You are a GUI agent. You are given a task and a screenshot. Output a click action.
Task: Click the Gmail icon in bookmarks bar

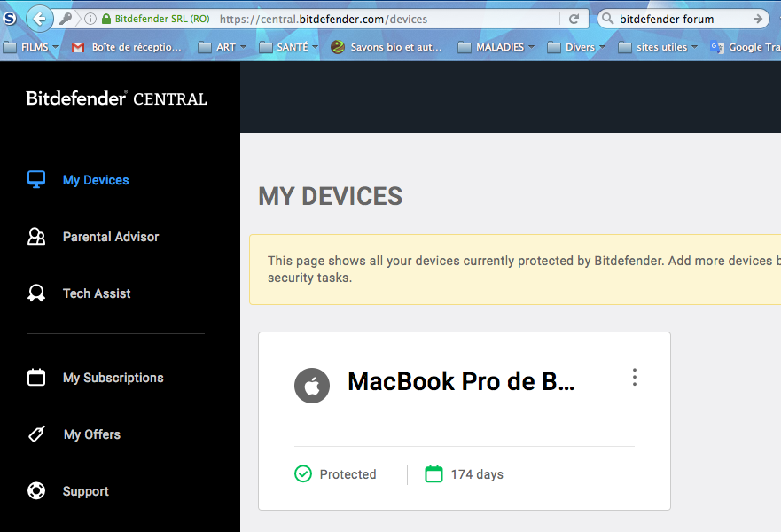tap(78, 47)
